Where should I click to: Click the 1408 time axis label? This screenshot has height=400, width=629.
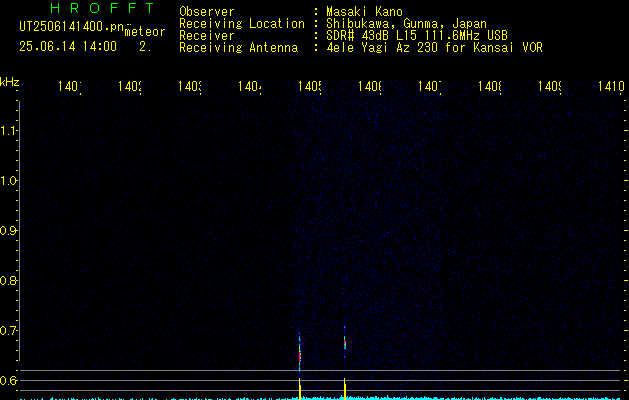[x=490, y=86]
